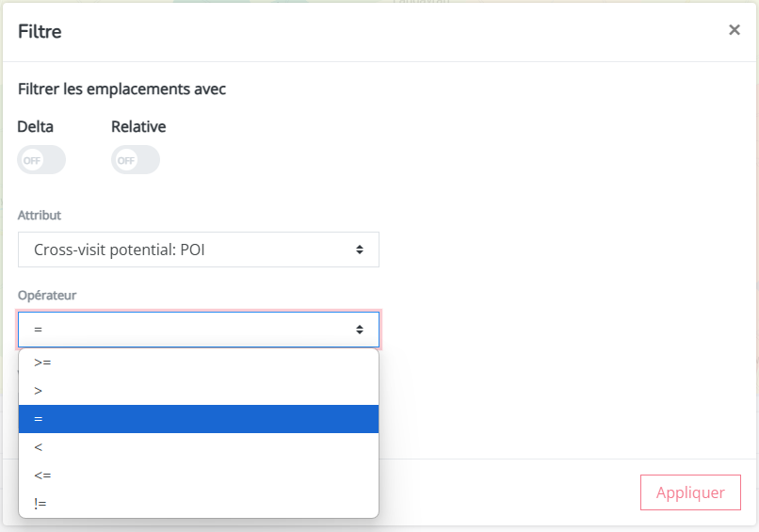Close the Filtre dialog with the X
The width and height of the screenshot is (759, 532).
tap(735, 30)
